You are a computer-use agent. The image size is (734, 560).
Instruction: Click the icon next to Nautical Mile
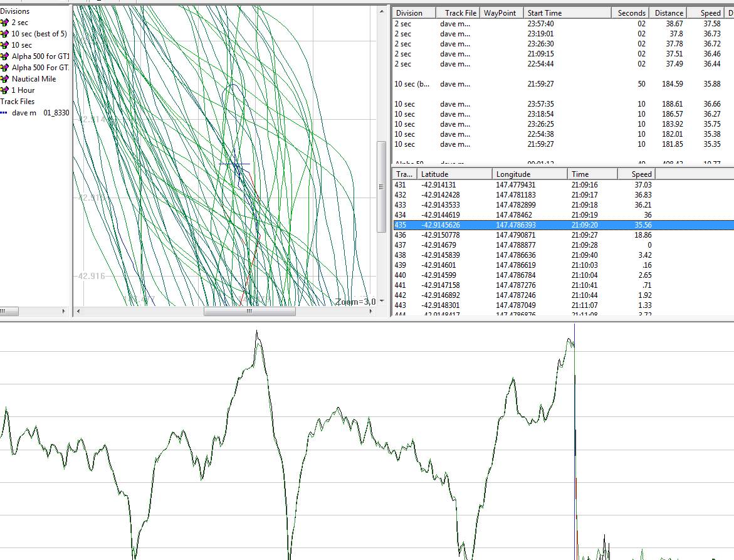[5, 79]
